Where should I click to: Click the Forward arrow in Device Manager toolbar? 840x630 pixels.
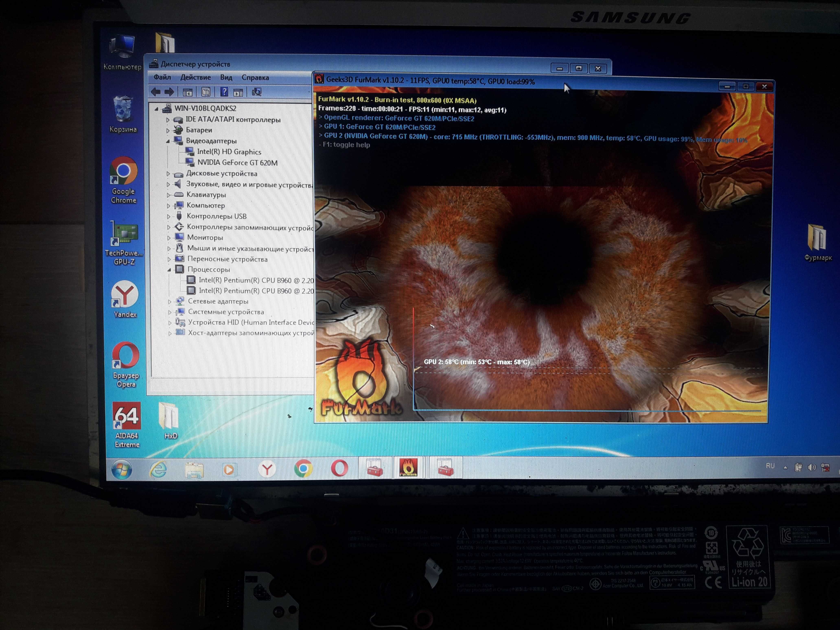coord(169,92)
